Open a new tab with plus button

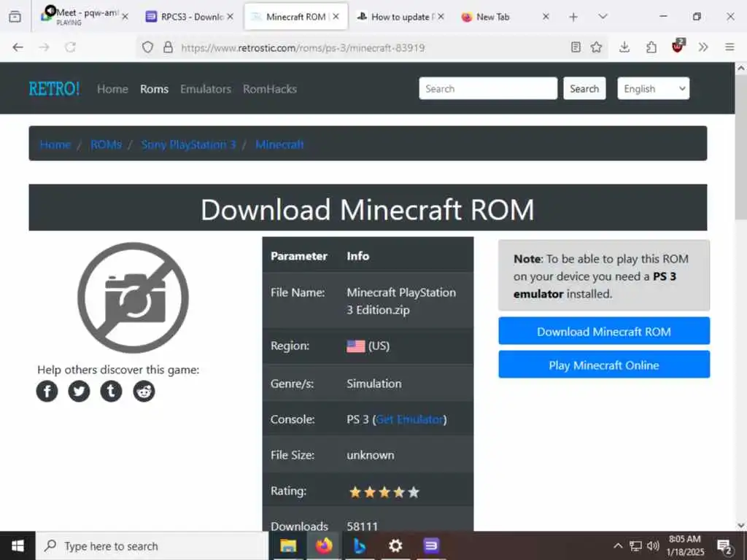[x=573, y=17]
